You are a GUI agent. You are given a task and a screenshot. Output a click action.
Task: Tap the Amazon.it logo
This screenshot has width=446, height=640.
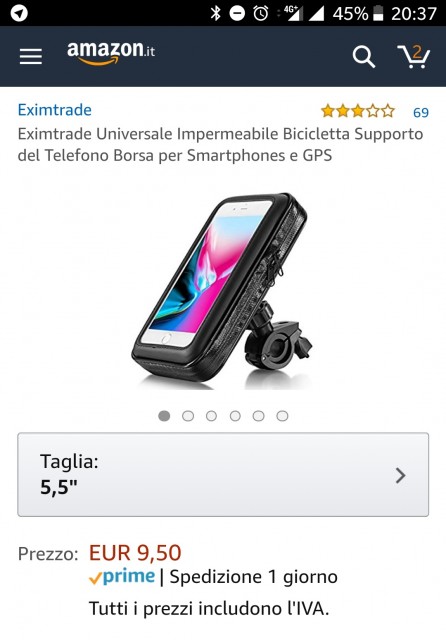(x=111, y=53)
